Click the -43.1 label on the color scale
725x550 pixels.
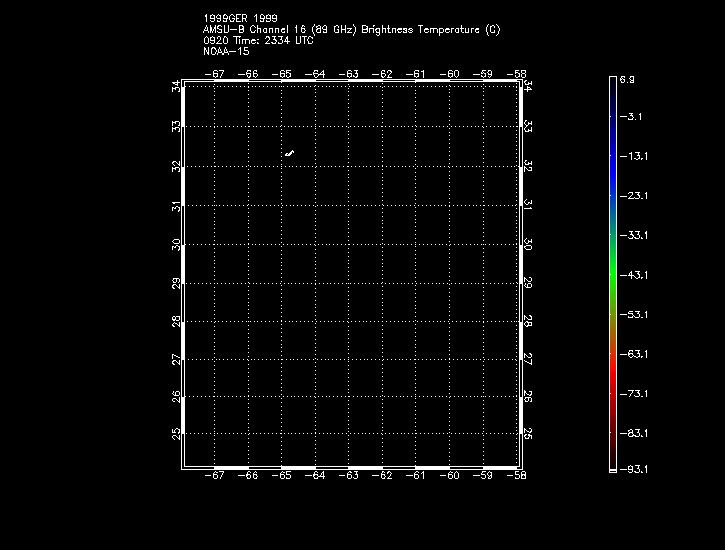pyautogui.click(x=632, y=274)
